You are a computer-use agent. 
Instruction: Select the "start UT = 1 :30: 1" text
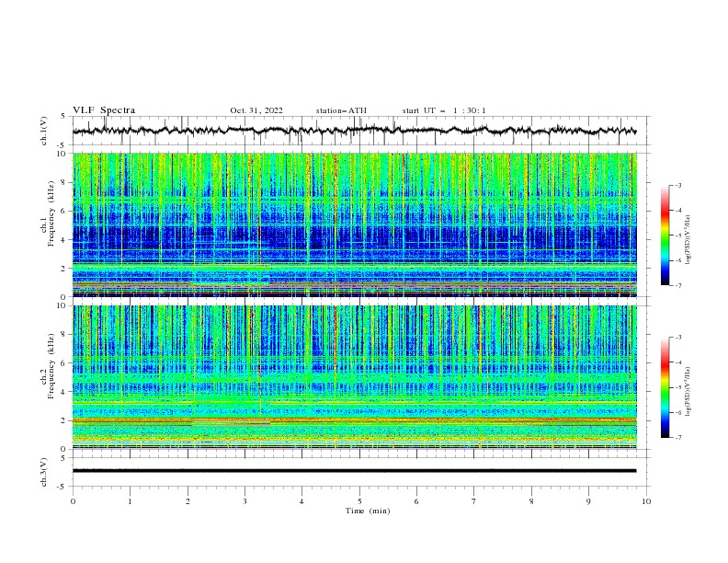[x=444, y=110]
